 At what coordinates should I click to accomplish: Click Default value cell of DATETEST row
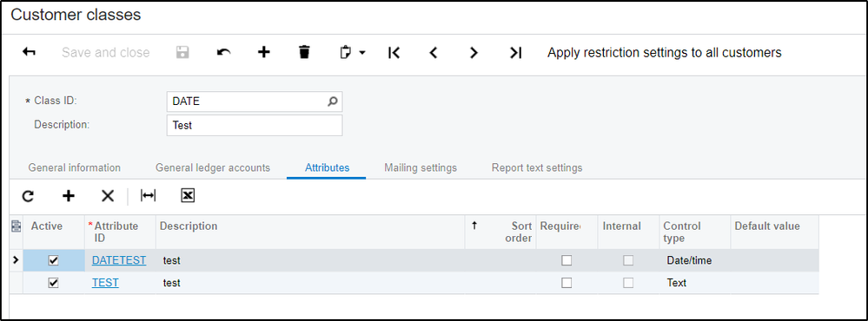pos(774,260)
